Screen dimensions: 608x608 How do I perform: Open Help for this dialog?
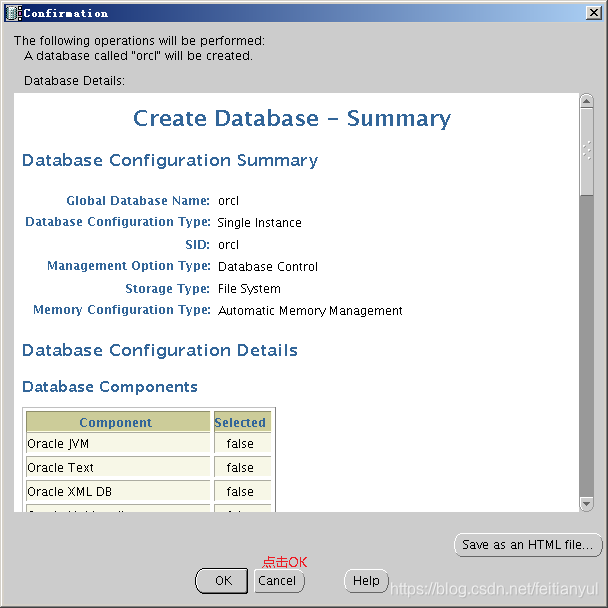coord(366,580)
